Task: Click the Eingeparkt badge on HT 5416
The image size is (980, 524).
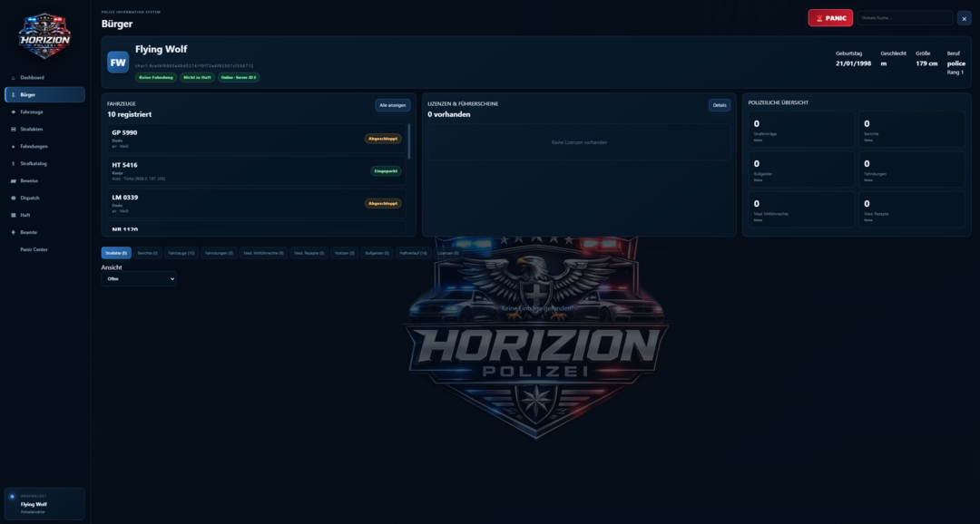Action: point(386,171)
